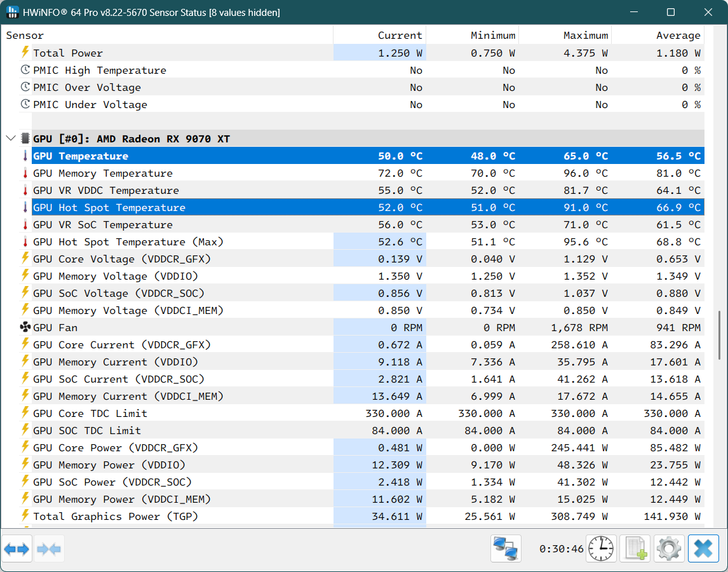Select GPU Hot Spot Temperature (Max) label
Viewport: 728px width, 572px height.
point(128,242)
